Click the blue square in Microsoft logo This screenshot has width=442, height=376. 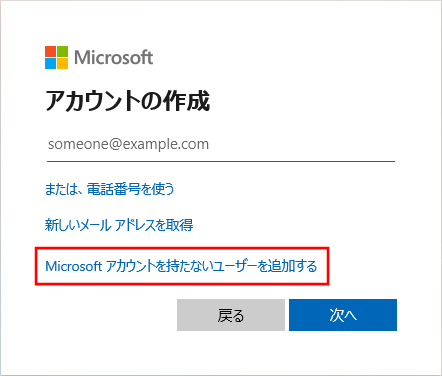(x=50, y=64)
